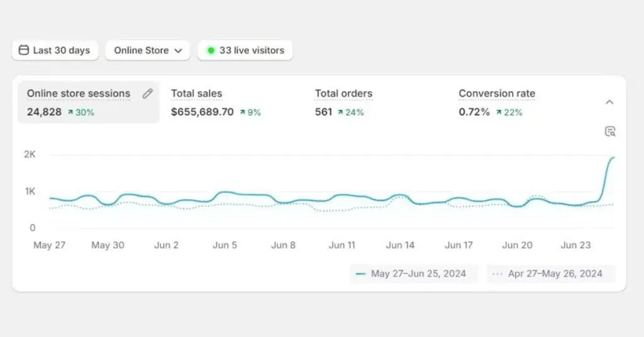Open the report view icon
Viewport: 644px width, 337px height.
[610, 131]
